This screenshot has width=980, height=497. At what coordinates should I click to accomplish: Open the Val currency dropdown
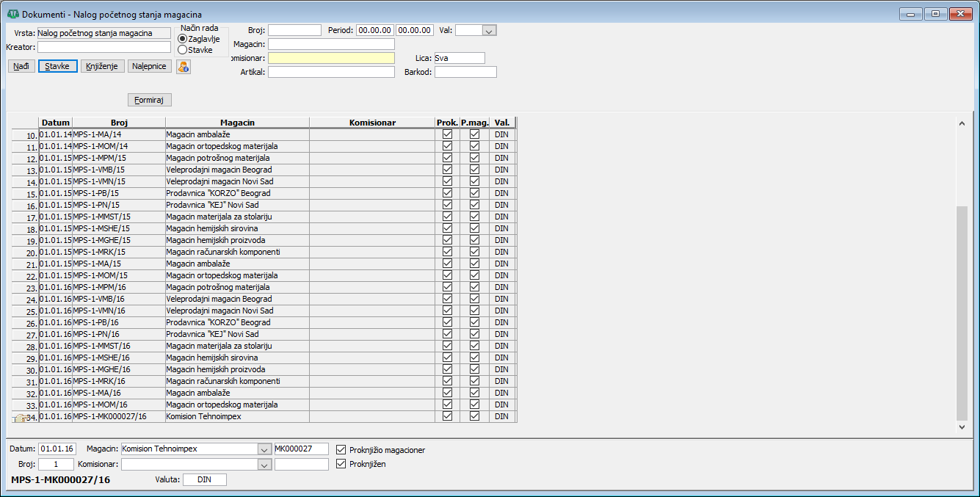(x=489, y=30)
